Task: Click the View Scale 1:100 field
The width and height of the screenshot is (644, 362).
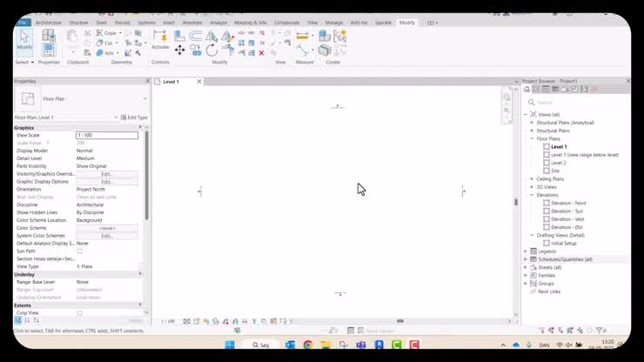Action: pos(107,135)
